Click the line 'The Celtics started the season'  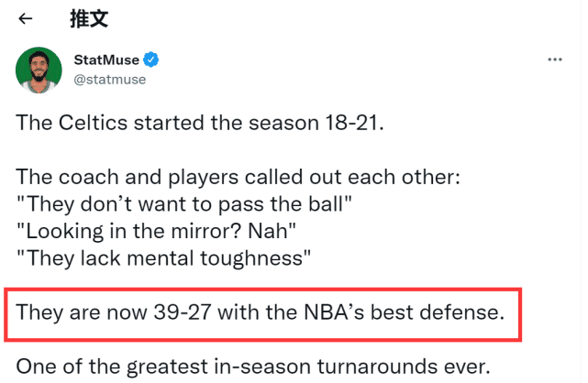[x=198, y=124]
